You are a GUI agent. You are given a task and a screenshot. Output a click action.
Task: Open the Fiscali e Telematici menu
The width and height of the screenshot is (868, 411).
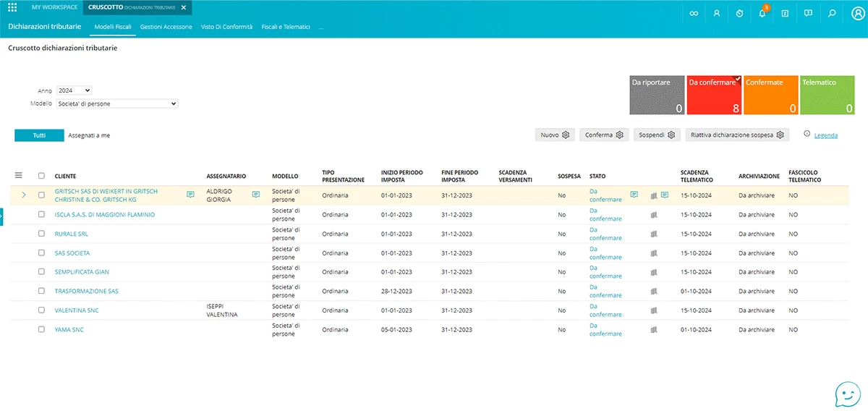click(x=286, y=27)
